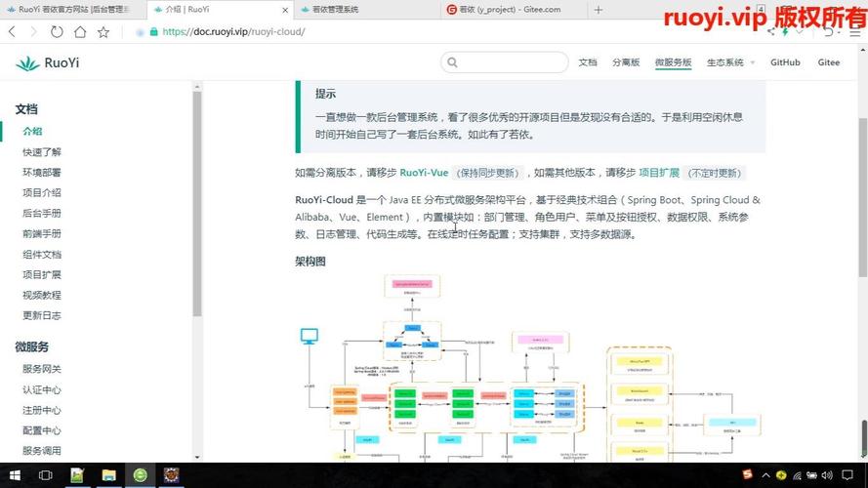Open 前端手册 in sidebar

pyautogui.click(x=42, y=233)
